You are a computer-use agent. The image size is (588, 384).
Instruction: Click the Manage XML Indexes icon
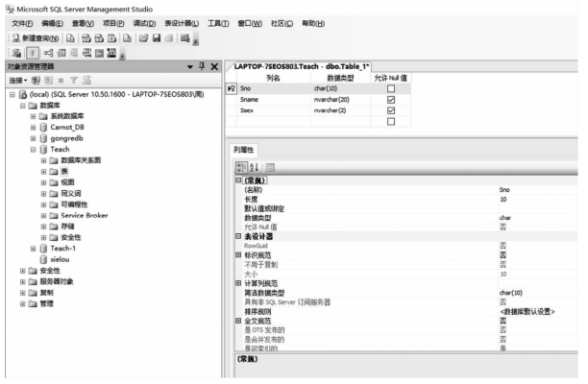coord(86,53)
